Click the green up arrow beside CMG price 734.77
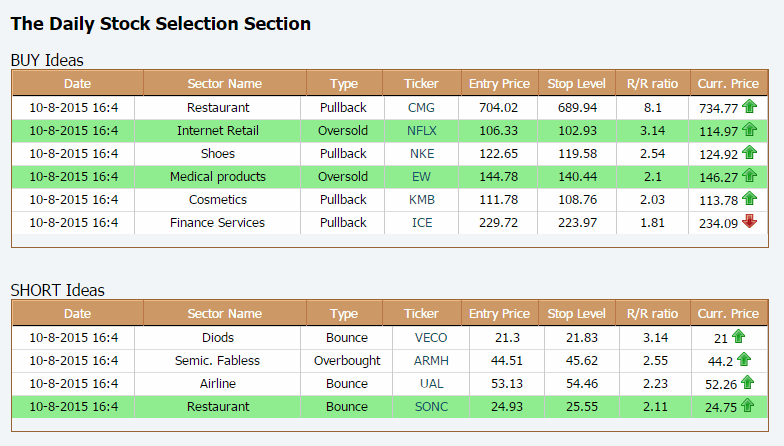The height and width of the screenshot is (446, 784). (x=749, y=106)
